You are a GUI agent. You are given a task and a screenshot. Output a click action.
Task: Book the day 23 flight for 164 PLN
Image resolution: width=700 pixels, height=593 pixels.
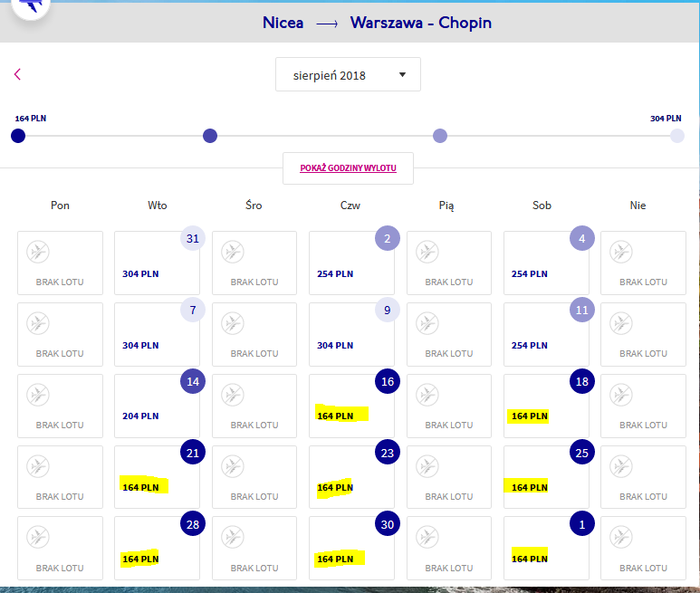point(351,477)
